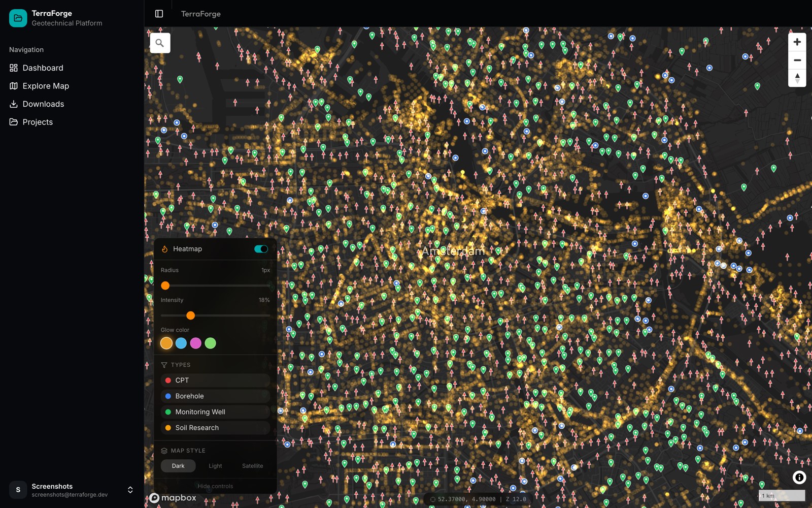Click the Explore Map icon
Screen dimensions: 812x508
point(14,86)
